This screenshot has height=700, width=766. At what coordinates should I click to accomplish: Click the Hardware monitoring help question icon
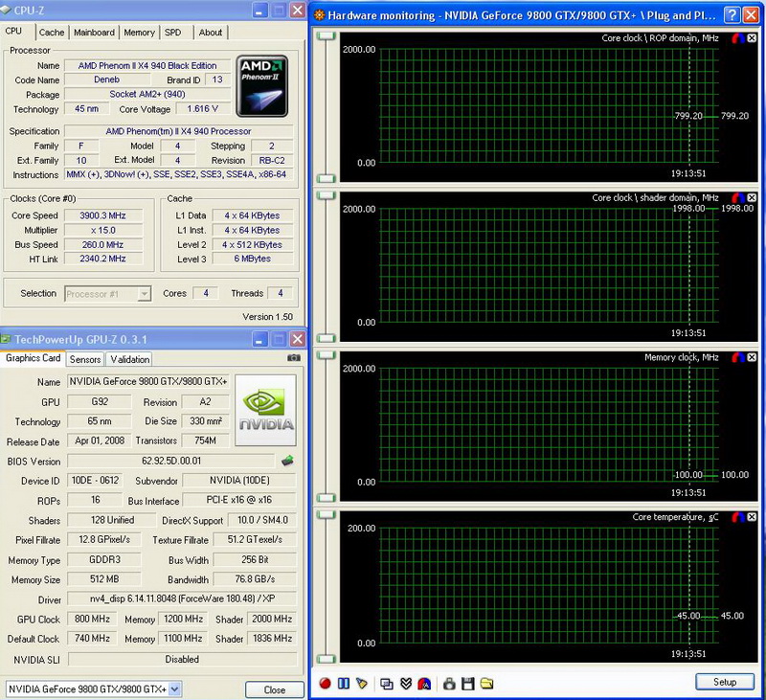point(732,15)
